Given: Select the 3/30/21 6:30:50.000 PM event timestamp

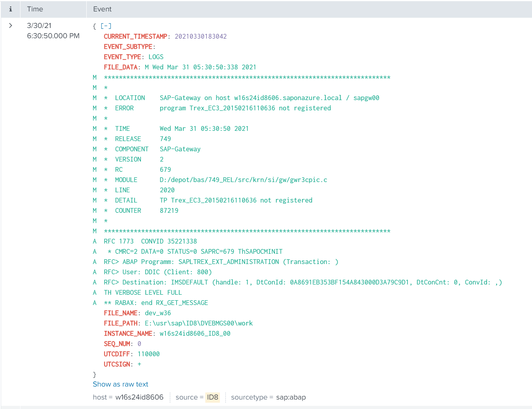Looking at the screenshot, I should pyautogui.click(x=53, y=31).
